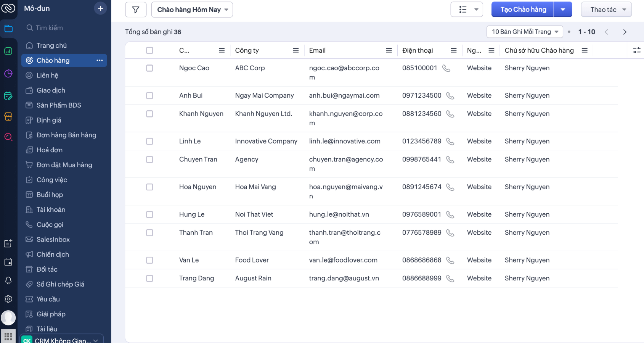Open the app launcher grid icon
This screenshot has height=343, width=644.
(8, 336)
